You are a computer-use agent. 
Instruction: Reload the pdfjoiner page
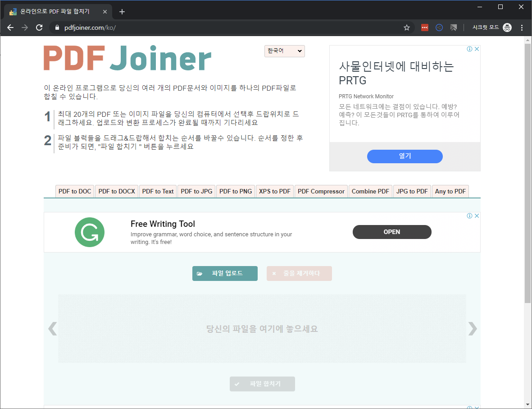click(39, 28)
